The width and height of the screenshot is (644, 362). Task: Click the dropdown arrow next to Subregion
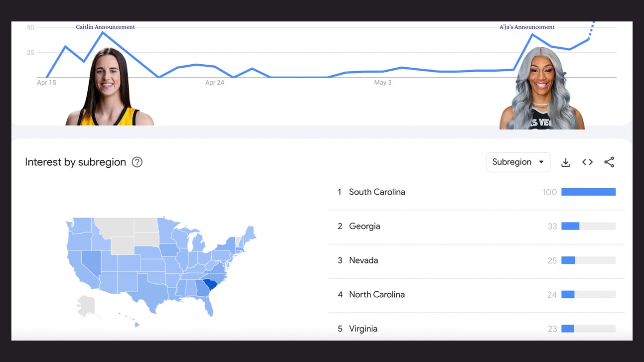pyautogui.click(x=541, y=162)
